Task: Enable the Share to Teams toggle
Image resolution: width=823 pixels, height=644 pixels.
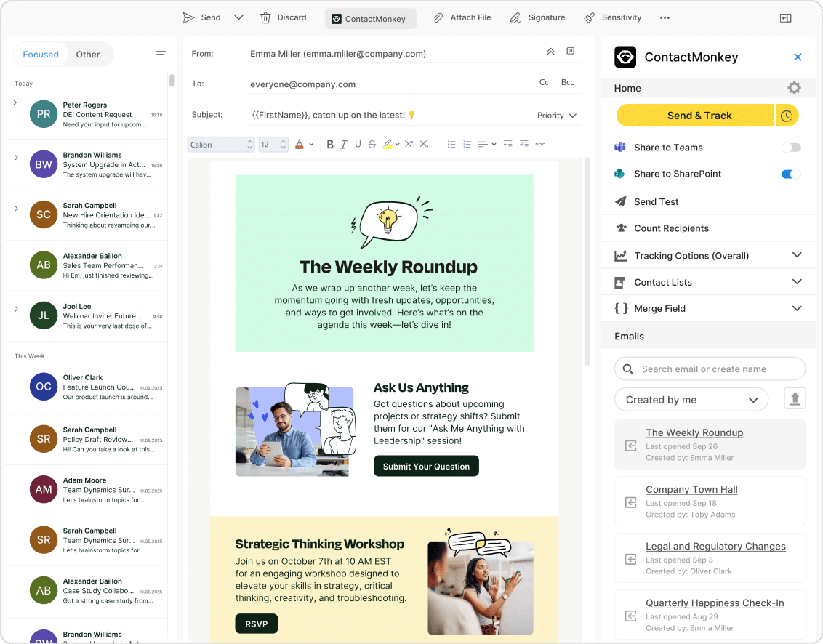Action: point(791,148)
